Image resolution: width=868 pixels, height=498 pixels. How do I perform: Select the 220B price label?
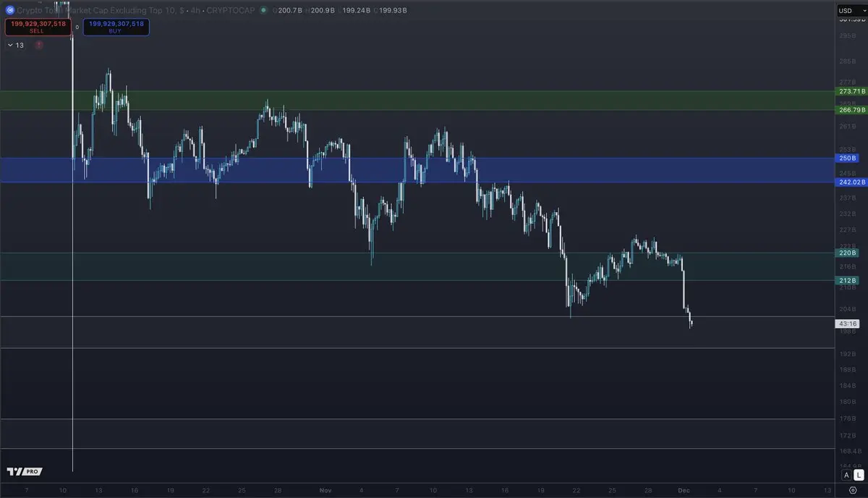[848, 253]
